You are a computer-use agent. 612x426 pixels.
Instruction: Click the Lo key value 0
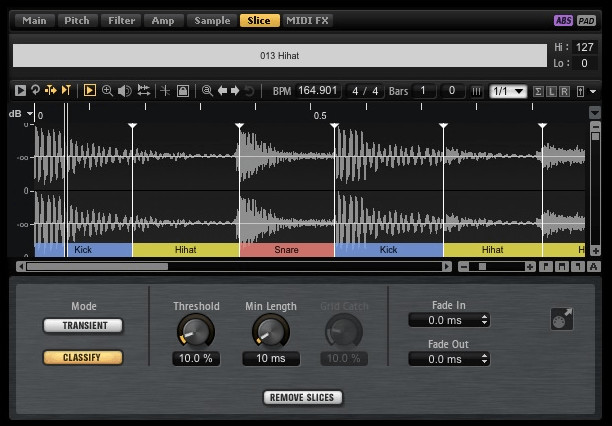pos(584,63)
